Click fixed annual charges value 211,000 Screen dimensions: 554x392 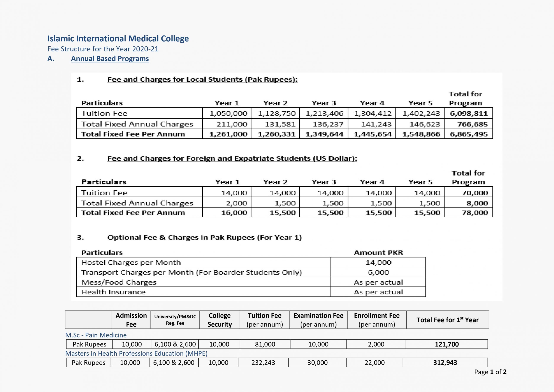232,124
